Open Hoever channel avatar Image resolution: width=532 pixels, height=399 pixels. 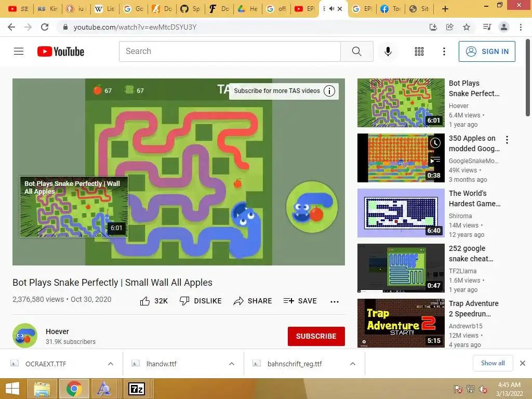[25, 336]
